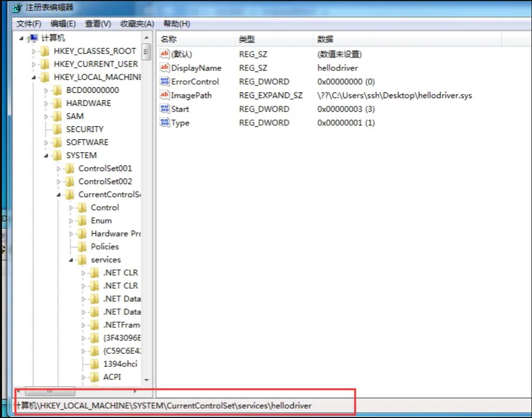Open the 编辑(E) menu

(x=63, y=24)
